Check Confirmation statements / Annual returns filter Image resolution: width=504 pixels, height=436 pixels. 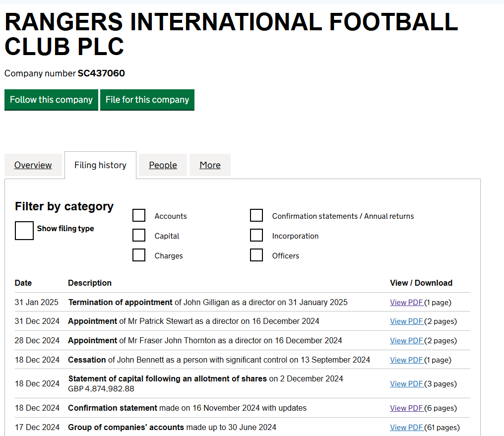[256, 215]
